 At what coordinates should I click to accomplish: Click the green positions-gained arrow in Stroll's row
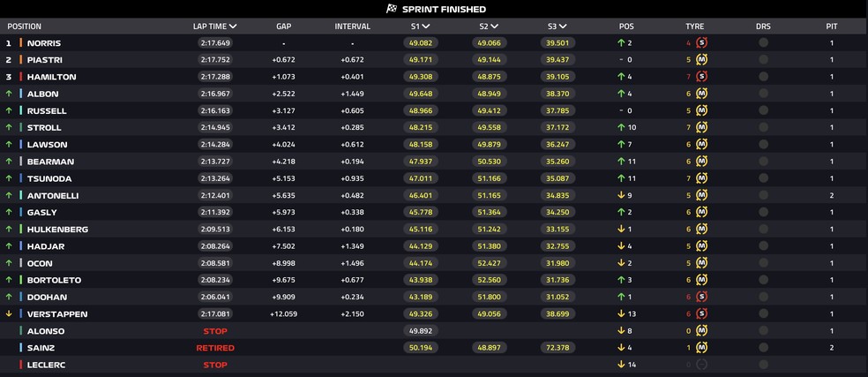pos(621,127)
